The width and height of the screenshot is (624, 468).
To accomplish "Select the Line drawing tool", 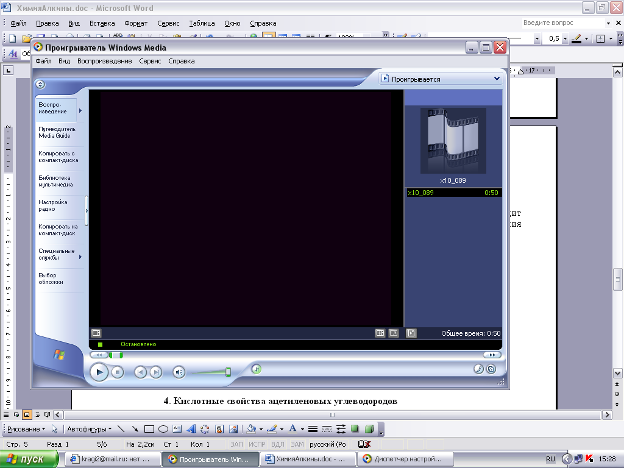I will point(121,429).
